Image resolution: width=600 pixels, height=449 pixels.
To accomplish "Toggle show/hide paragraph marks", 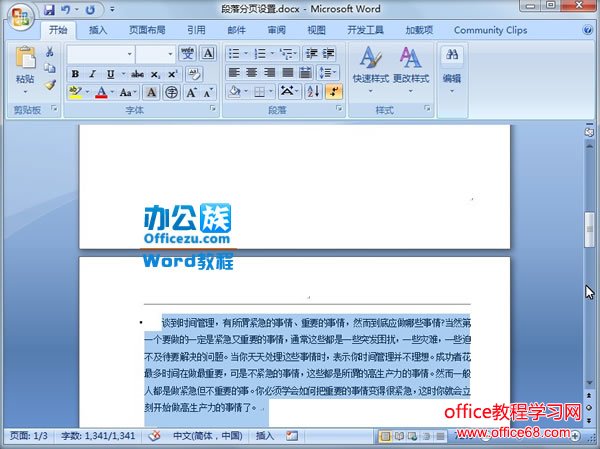I will 334,92.
